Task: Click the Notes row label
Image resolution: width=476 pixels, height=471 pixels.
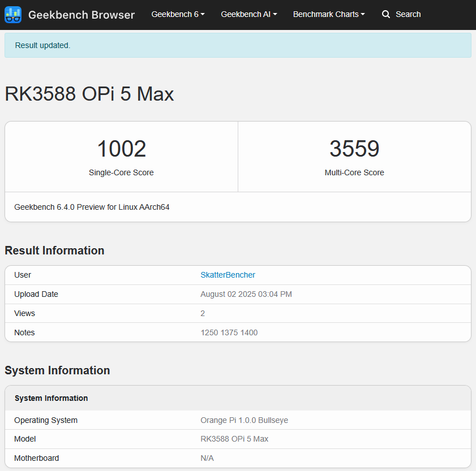Action: (24, 332)
